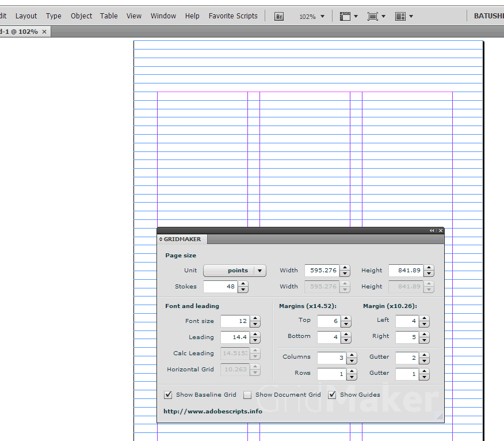Close the GridMaker panel
The width and height of the screenshot is (504, 441).
point(441,231)
